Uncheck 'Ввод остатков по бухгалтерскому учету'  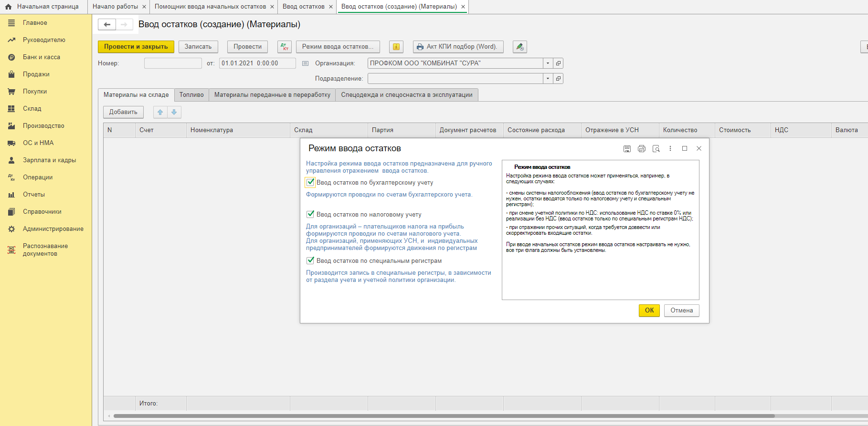tap(310, 182)
